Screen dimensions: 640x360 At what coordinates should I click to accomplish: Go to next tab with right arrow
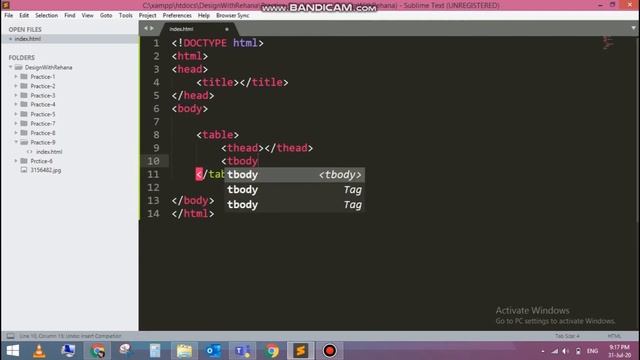152,28
